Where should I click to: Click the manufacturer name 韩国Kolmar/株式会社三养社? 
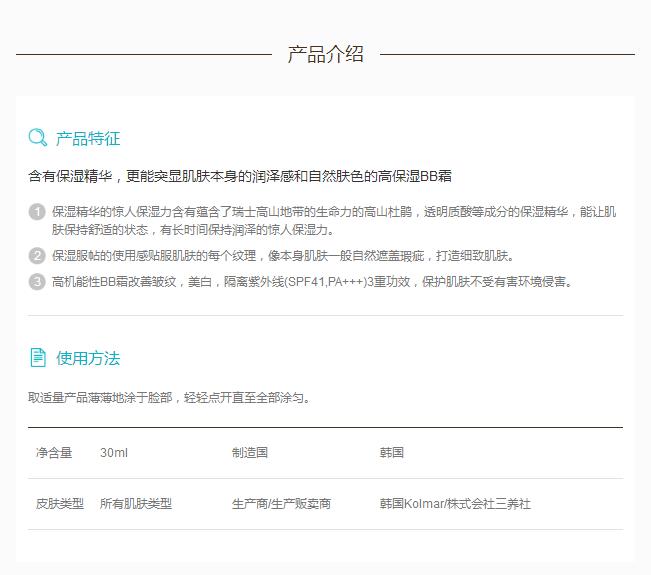455,504
